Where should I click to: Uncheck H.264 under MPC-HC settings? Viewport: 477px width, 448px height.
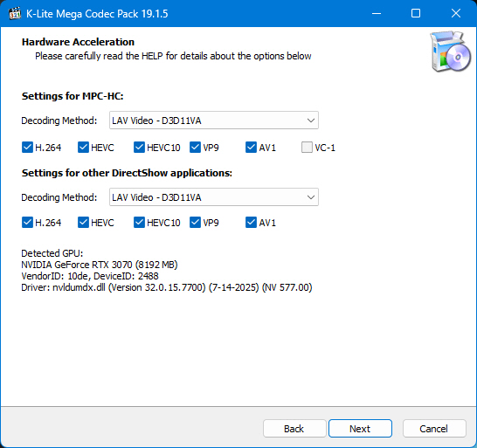(x=27, y=148)
